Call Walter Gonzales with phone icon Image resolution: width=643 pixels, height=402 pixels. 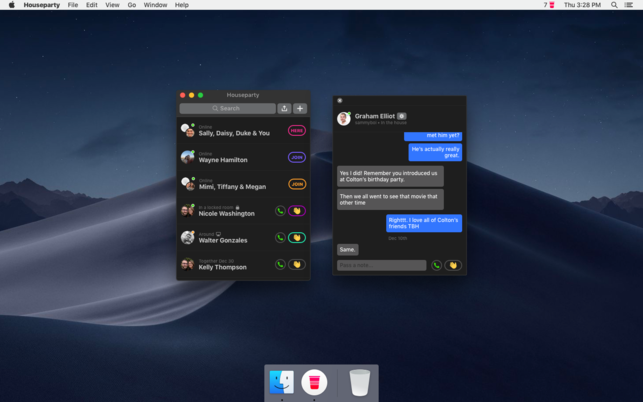[280, 238]
